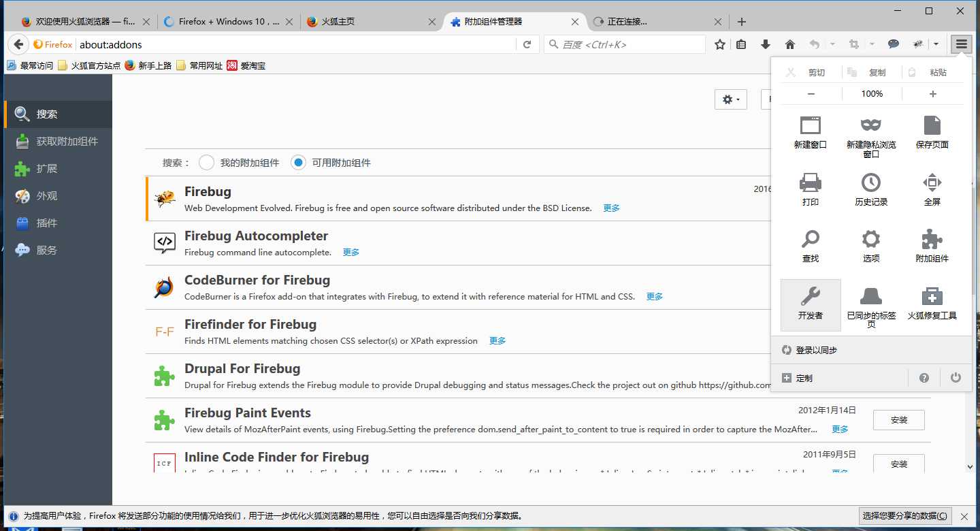Screen dimensions: 980x531
Task: Open the Developer tools submenu
Action: coord(811,304)
